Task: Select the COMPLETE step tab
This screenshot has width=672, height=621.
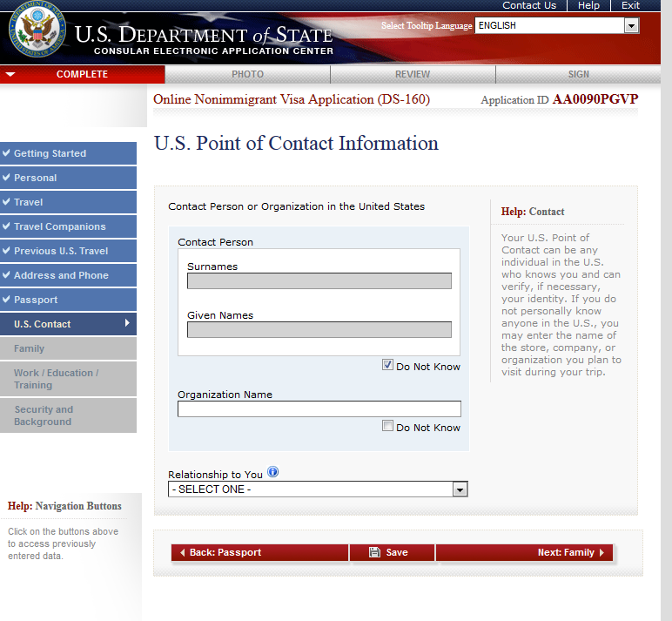Action: pos(83,74)
